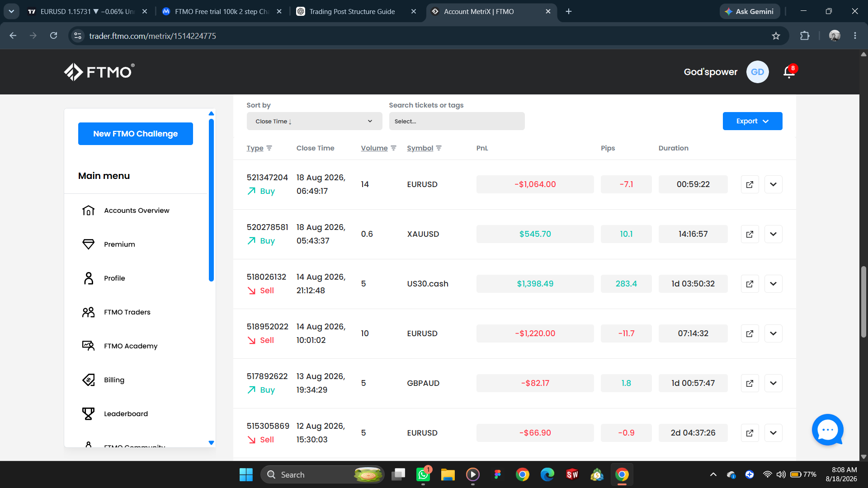The width and height of the screenshot is (868, 488).
Task: Open Microsoft Edge from the taskbar
Action: 547,474
